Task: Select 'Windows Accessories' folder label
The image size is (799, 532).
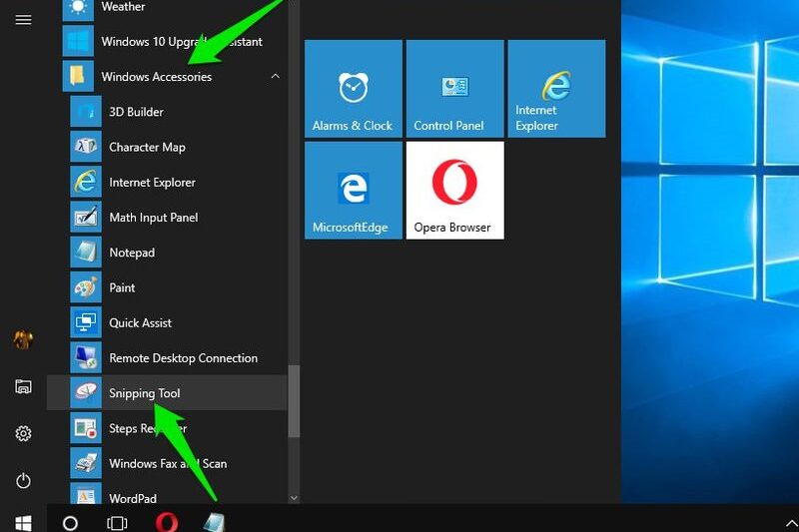Action: pyautogui.click(x=157, y=77)
